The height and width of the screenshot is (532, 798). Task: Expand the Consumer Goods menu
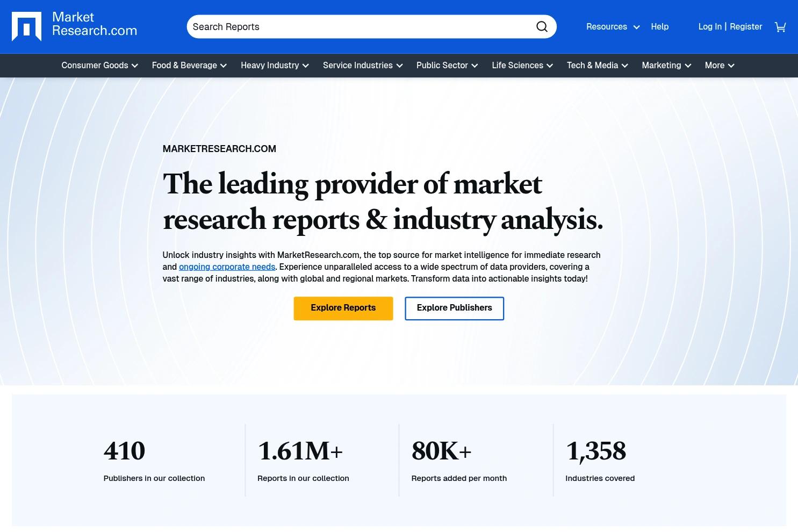[x=99, y=66]
